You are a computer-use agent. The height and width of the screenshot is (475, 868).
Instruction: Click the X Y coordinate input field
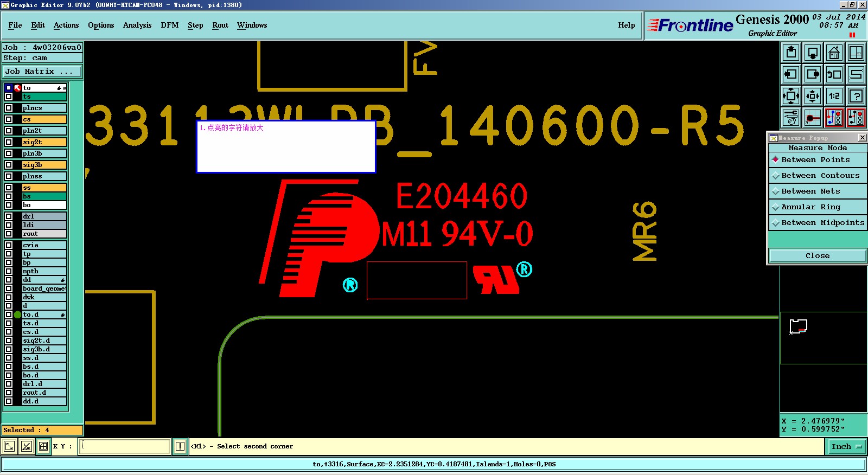[x=125, y=446]
